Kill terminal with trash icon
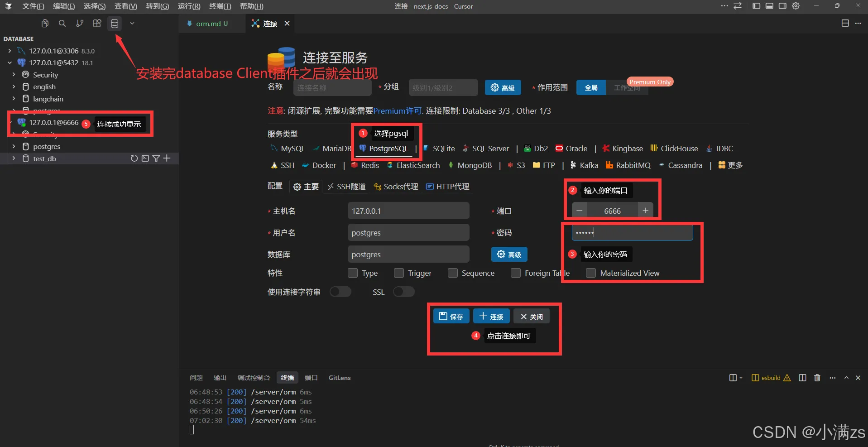The height and width of the screenshot is (447, 868). click(817, 378)
